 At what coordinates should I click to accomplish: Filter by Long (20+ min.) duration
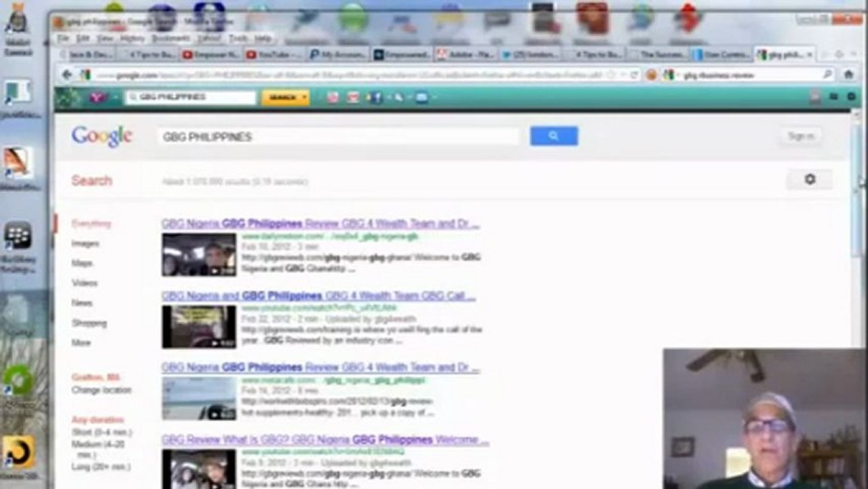pyautogui.click(x=100, y=467)
